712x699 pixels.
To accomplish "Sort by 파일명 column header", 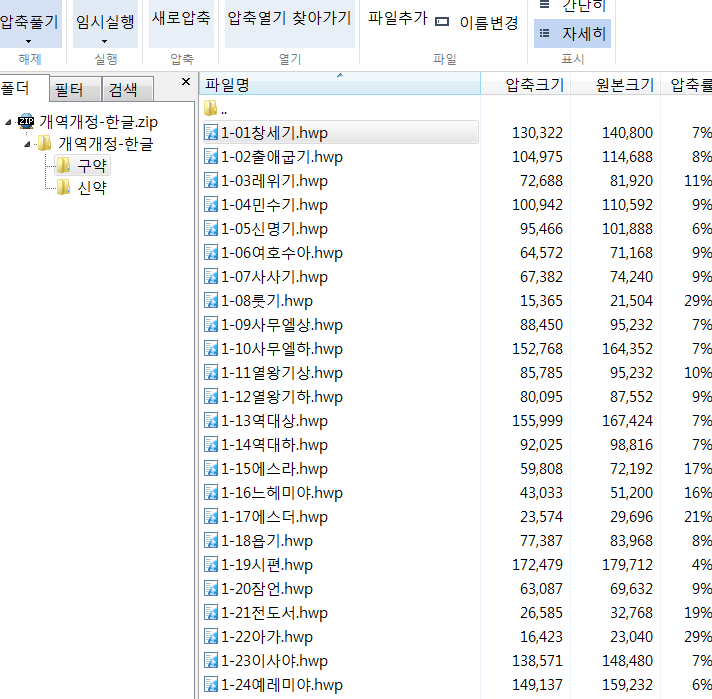I will point(340,84).
